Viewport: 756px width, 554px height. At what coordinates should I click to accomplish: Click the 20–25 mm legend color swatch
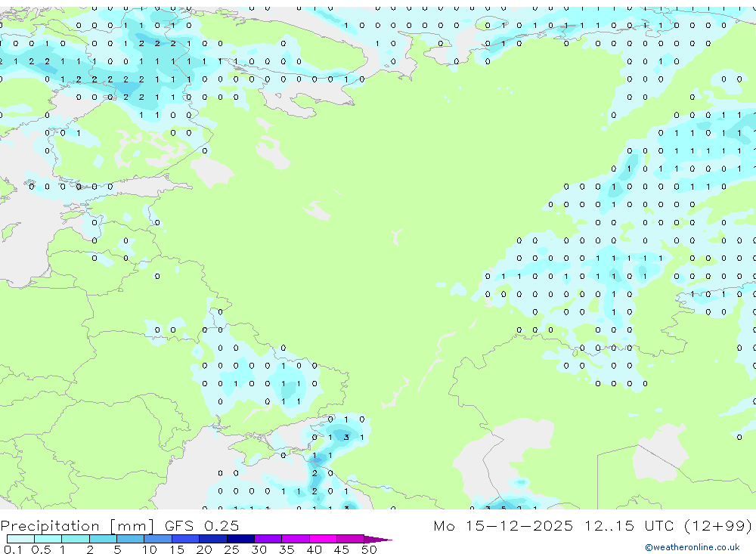pyautogui.click(x=213, y=539)
